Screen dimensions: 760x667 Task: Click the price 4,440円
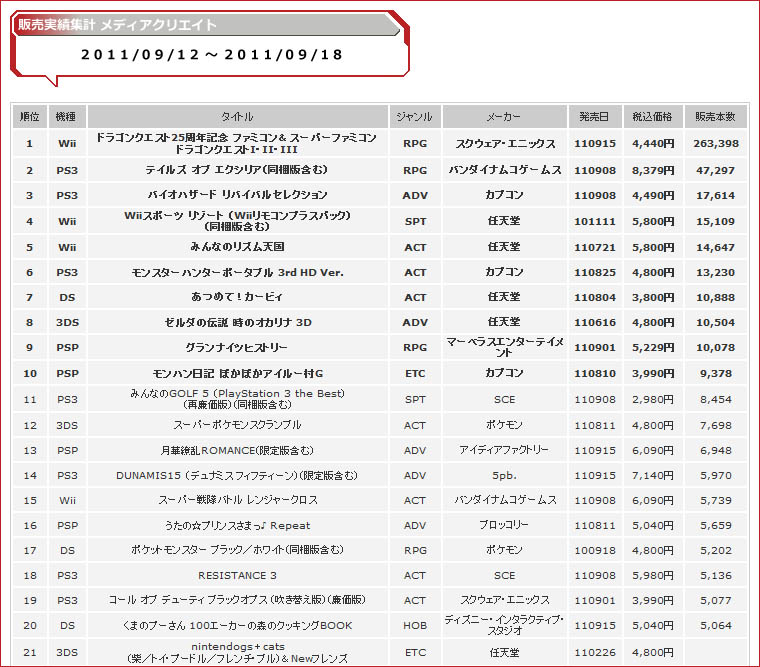(653, 143)
